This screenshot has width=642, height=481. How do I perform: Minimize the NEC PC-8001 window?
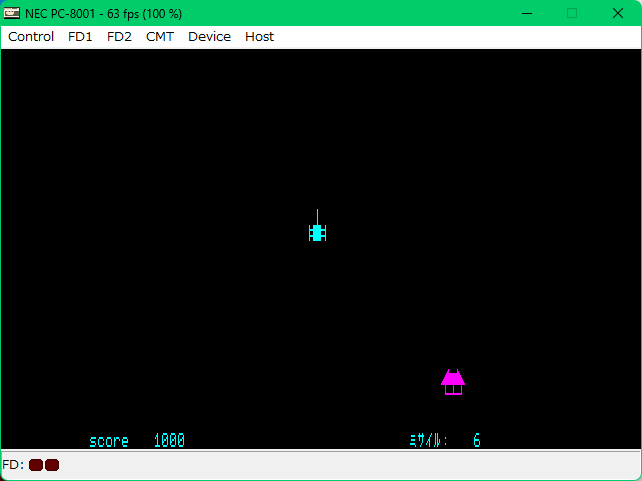tap(527, 14)
